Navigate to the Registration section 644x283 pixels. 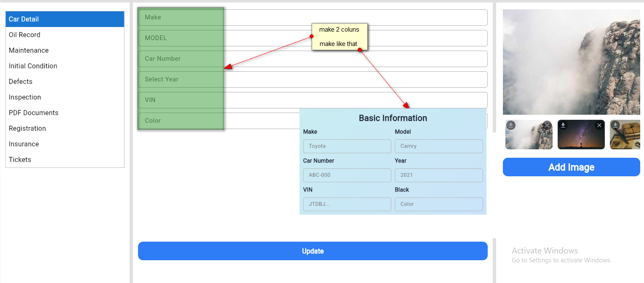[27, 128]
